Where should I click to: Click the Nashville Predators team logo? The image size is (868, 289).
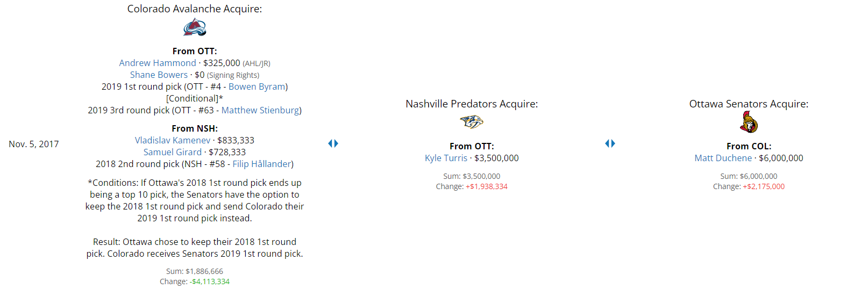point(472,122)
